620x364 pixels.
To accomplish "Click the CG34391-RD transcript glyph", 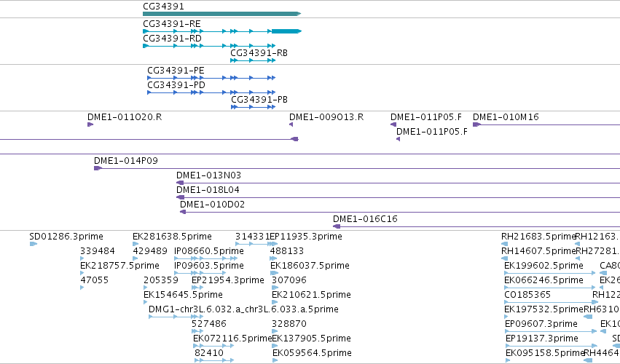I will pyautogui.click(x=209, y=46).
